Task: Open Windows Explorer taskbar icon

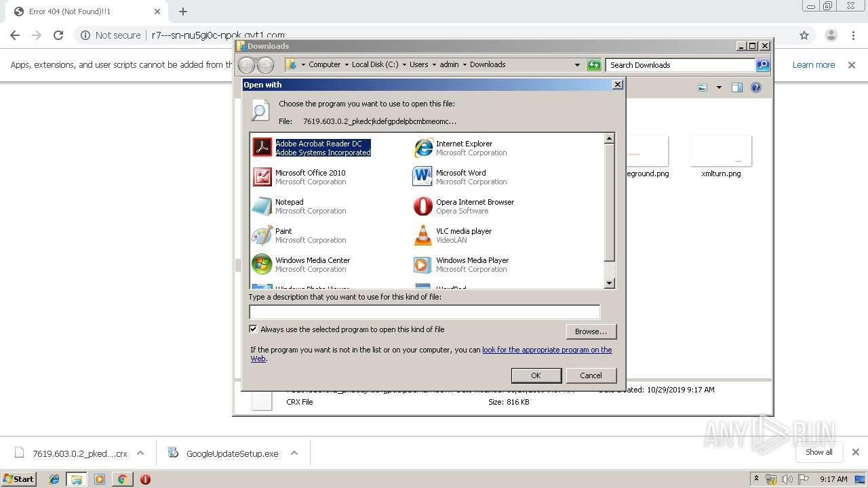Action: pos(77,479)
